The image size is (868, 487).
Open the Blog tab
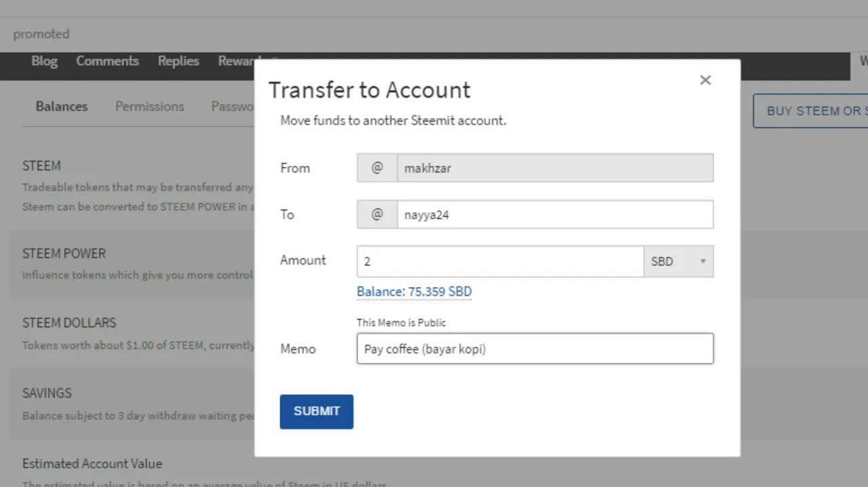coord(44,61)
